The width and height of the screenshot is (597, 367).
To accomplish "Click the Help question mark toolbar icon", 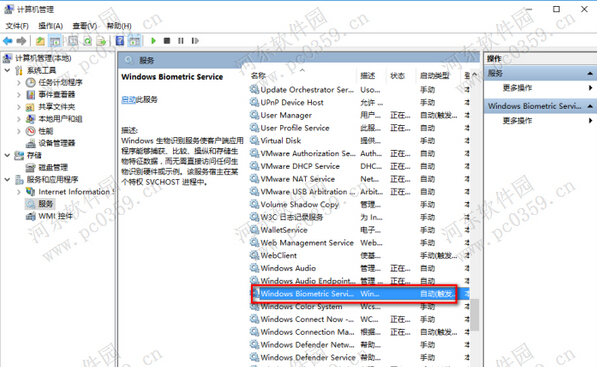I will tap(120, 41).
